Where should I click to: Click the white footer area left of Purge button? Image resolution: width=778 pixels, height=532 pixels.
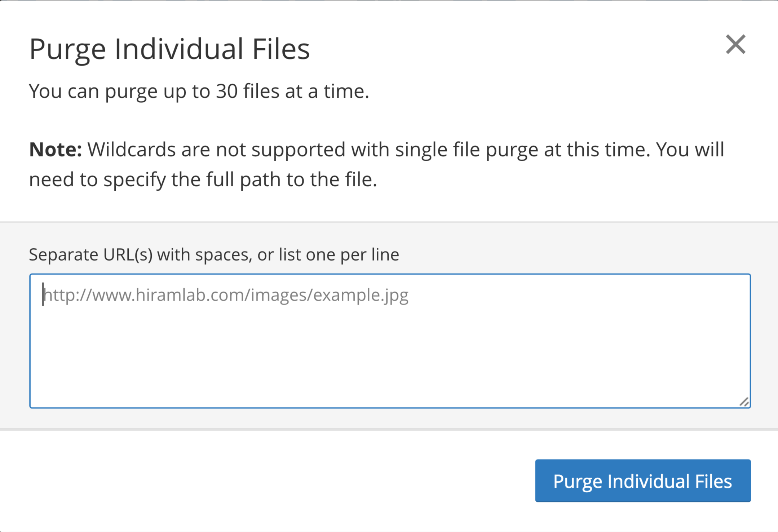267,480
